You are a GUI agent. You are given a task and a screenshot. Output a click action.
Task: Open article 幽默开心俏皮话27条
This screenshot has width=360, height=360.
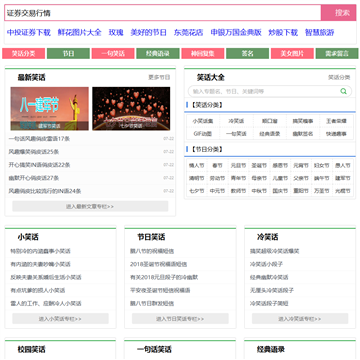[x=34, y=178]
